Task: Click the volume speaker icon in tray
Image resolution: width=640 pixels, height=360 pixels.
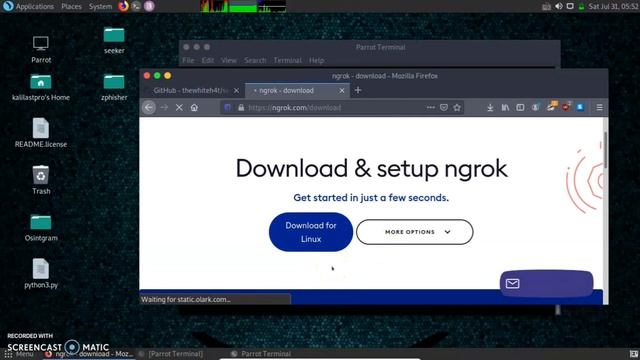Action: point(558,6)
